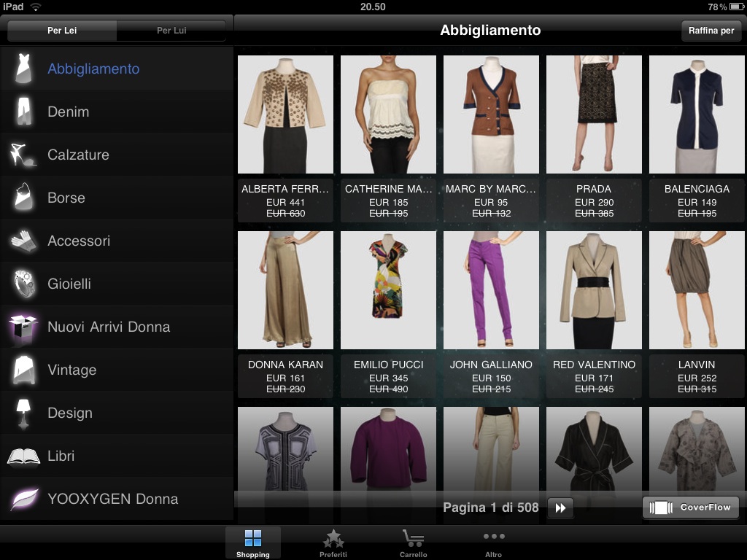747x560 pixels.
Task: Click the PRADA EUR 290 caption
Action: (x=594, y=201)
